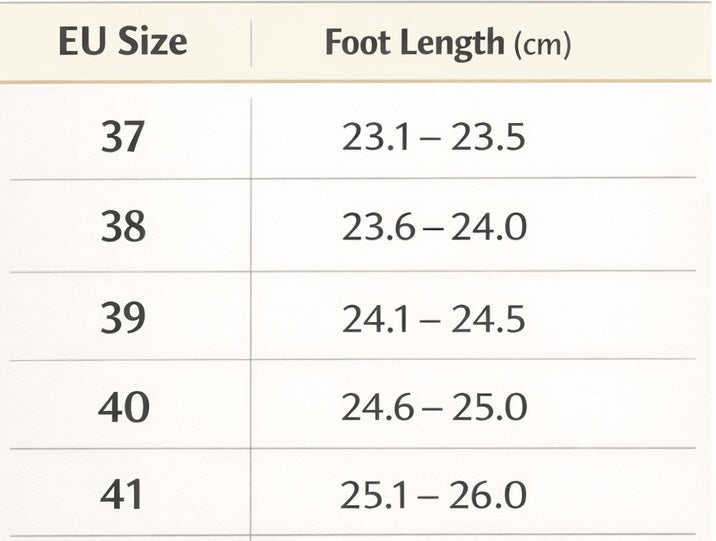Click the 23.6 – 24.0 foot length range
This screenshot has width=716, height=541.
tap(433, 229)
